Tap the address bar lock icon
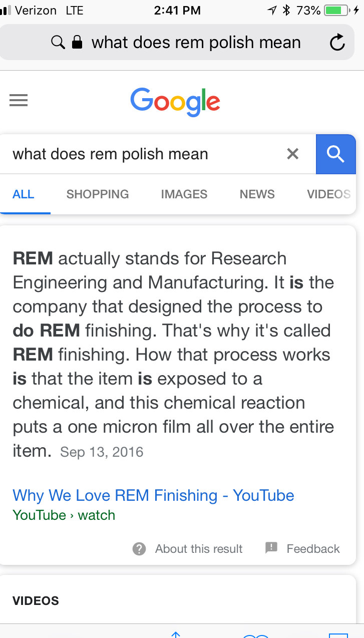This screenshot has height=638, width=364. pyautogui.click(x=77, y=43)
